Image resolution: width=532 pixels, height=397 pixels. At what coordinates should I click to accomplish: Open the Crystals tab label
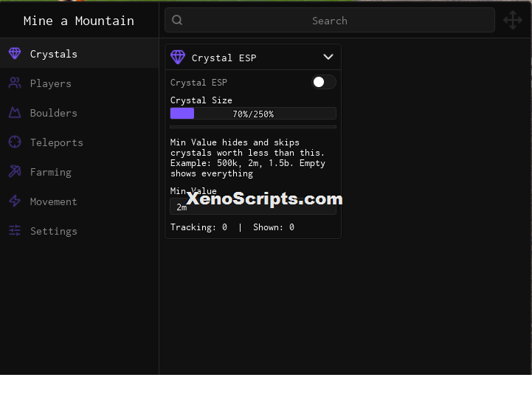point(54,54)
